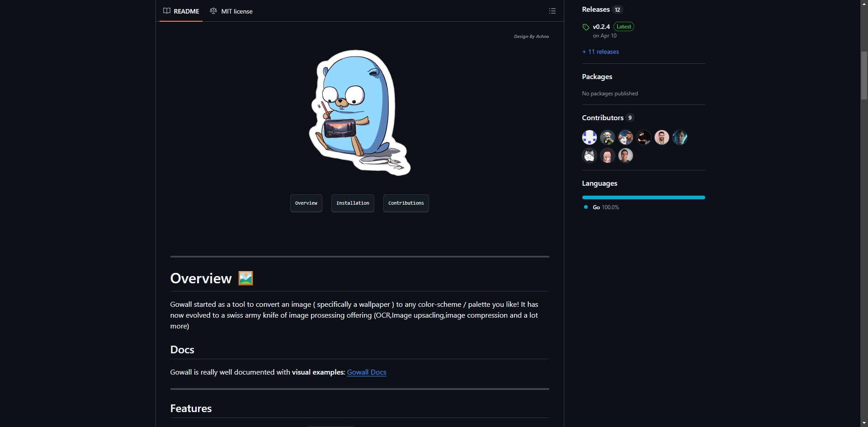This screenshot has height=427, width=868.
Task: Open the README outline list icon
Action: tap(552, 11)
